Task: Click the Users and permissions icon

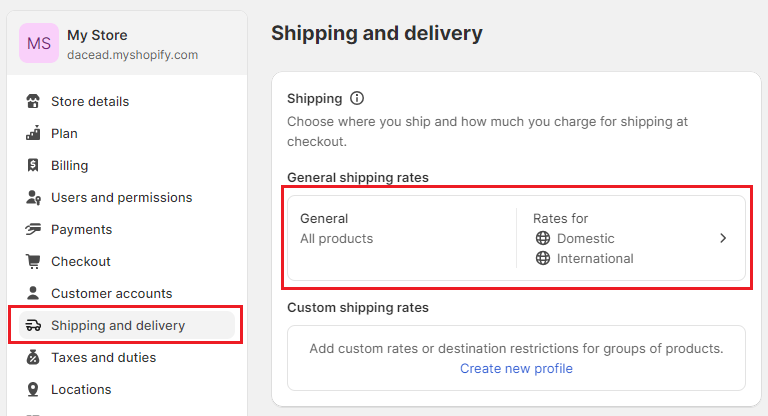Action: point(33,197)
